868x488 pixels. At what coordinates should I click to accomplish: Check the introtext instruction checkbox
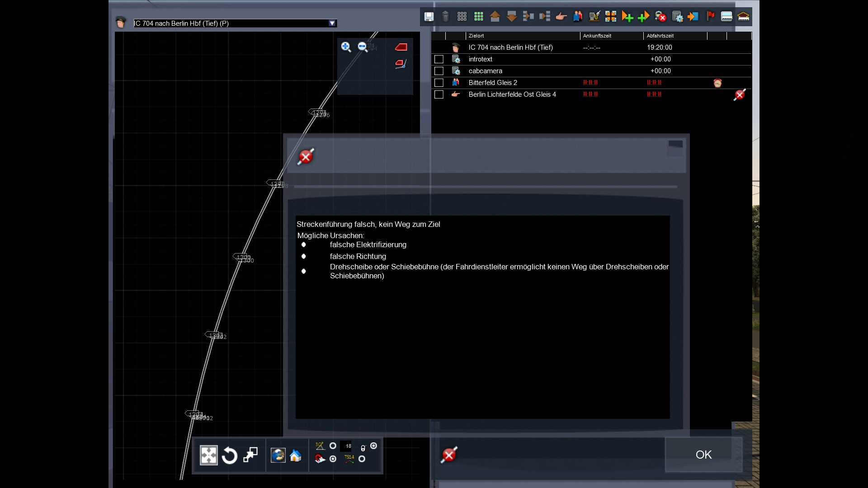tap(439, 59)
